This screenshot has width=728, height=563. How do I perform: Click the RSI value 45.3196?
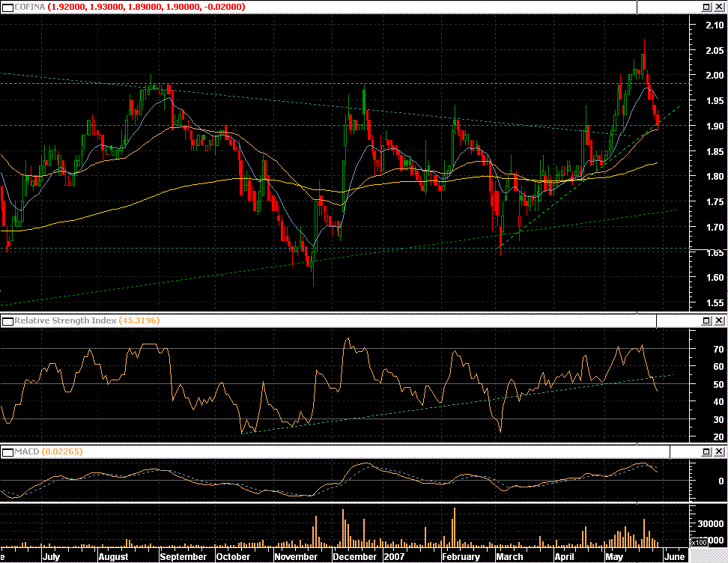[x=139, y=320]
